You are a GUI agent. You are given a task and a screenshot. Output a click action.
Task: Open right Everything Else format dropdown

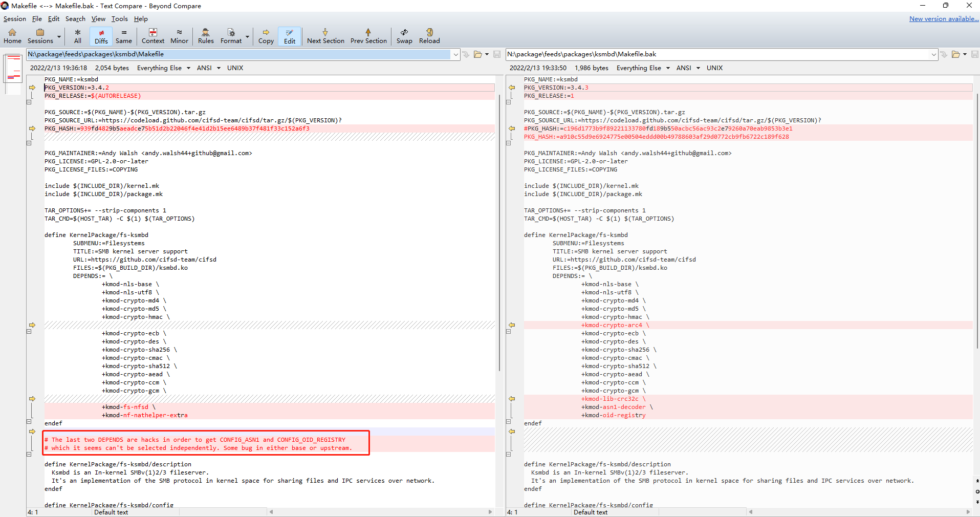pyautogui.click(x=643, y=68)
